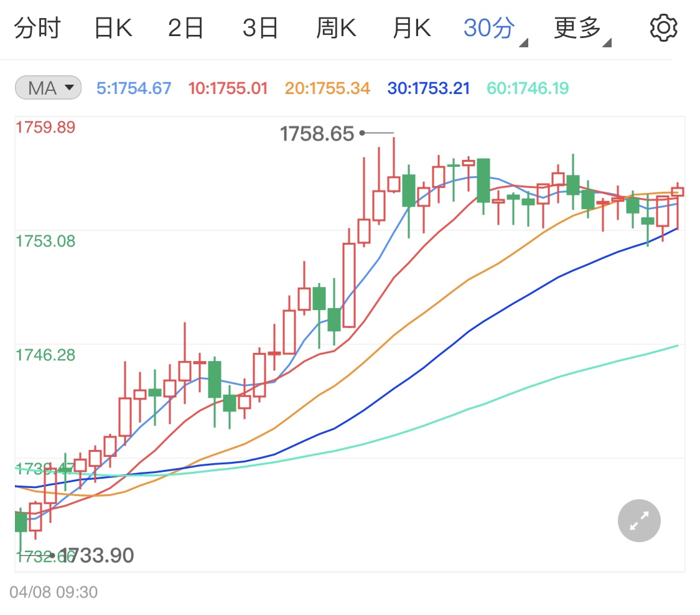This screenshot has height=615, width=700.
Task: Switch to the 分时 tab
Action: (37, 28)
